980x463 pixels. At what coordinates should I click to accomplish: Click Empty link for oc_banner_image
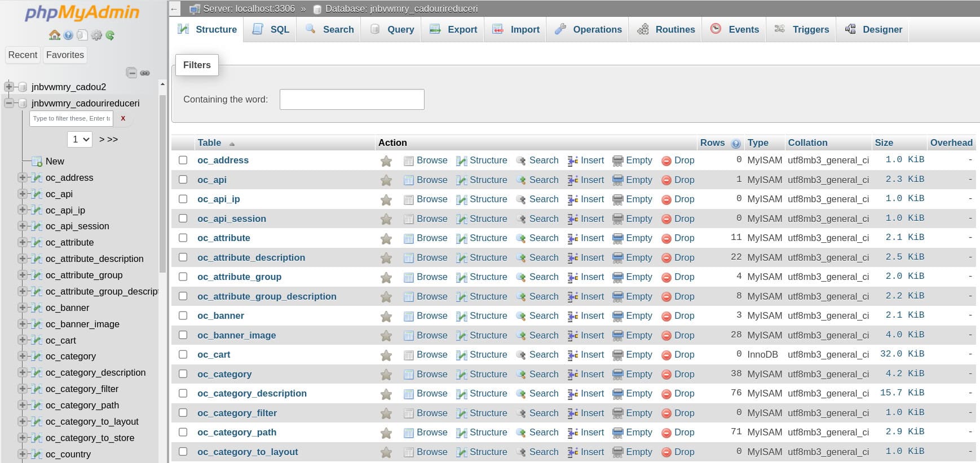pos(638,335)
